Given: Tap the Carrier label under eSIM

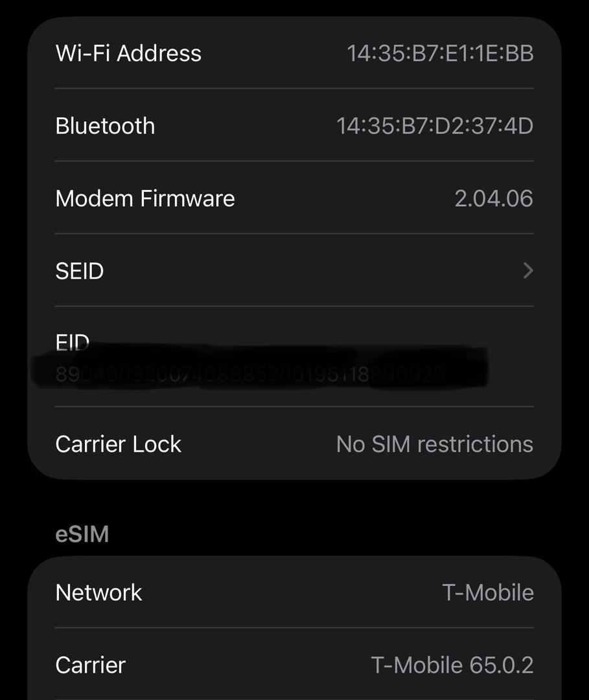Looking at the screenshot, I should point(91,665).
